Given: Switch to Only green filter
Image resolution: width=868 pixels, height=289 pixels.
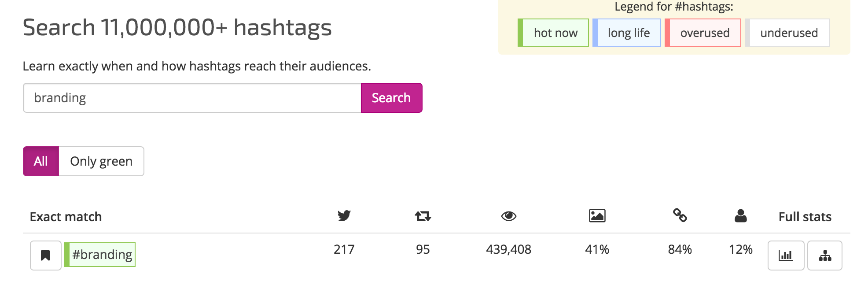Looking at the screenshot, I should pyautogui.click(x=101, y=161).
